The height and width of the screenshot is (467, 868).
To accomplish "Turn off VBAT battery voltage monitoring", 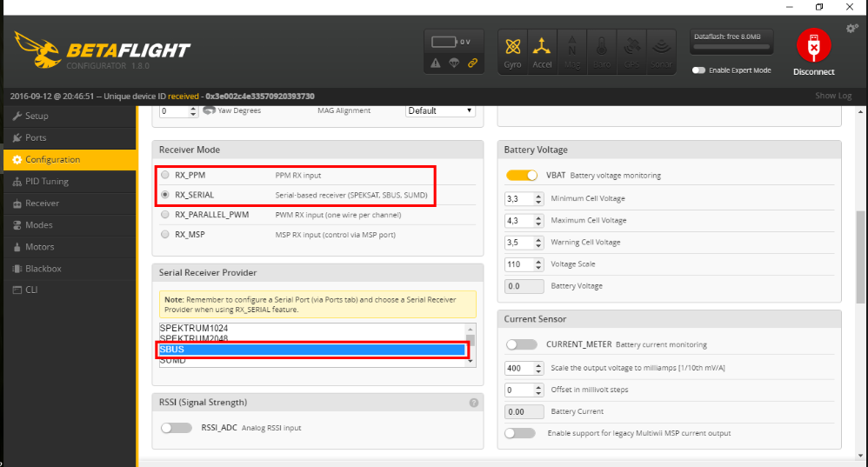I will 522,176.
